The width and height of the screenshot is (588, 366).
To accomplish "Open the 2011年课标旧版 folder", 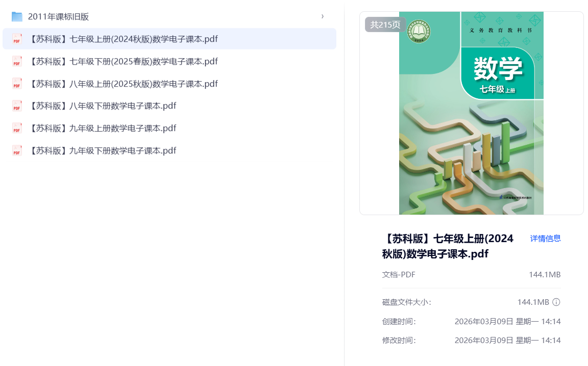I will click(58, 17).
